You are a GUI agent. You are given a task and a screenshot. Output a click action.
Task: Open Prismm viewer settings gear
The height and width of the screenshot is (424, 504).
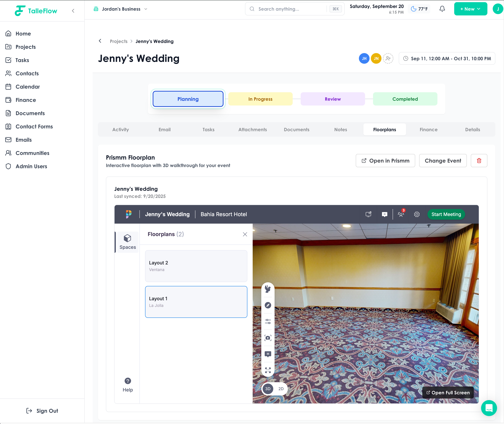point(417,214)
